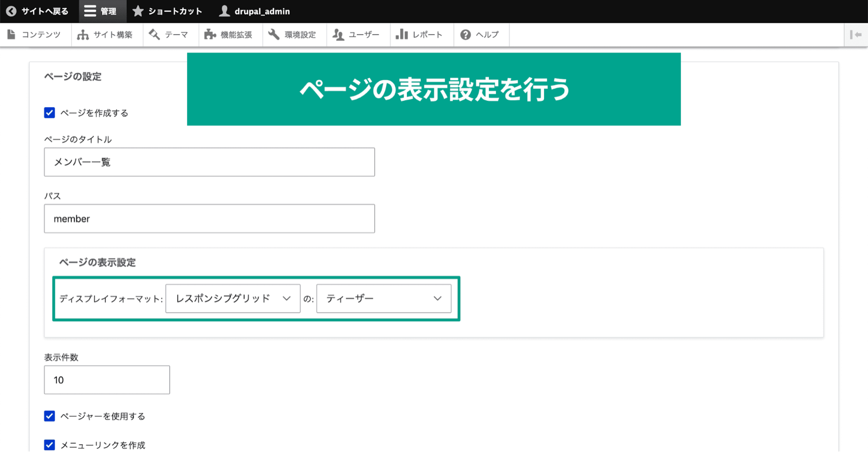Toggle ページャーを使用する checkbox

tap(49, 416)
